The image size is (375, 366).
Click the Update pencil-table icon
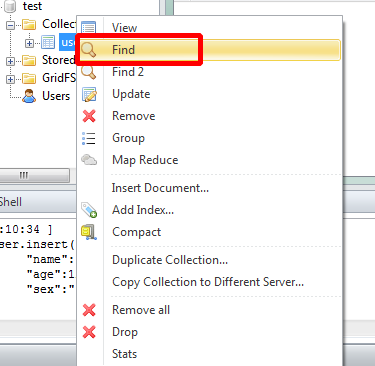89,94
